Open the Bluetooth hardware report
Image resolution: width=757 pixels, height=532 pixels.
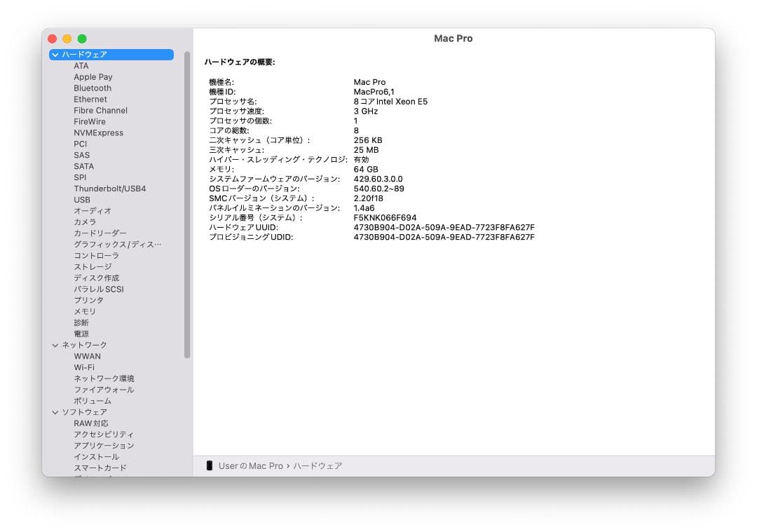point(92,88)
